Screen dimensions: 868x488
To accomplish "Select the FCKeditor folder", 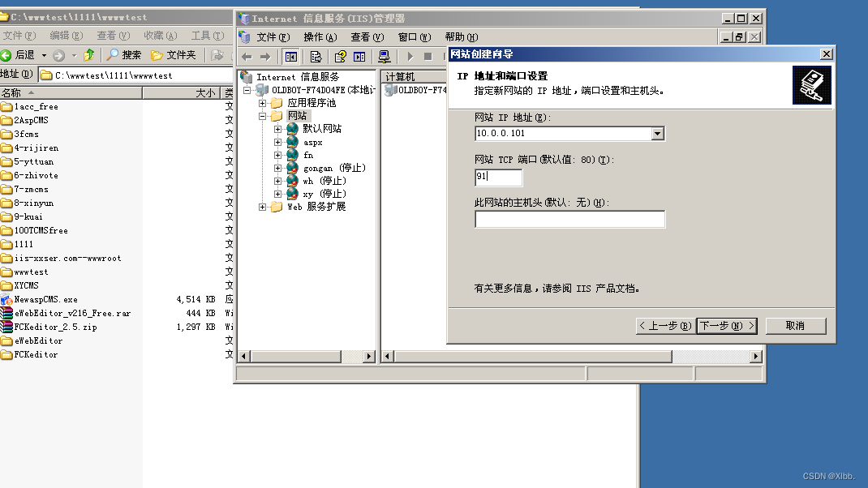I will (x=36, y=355).
